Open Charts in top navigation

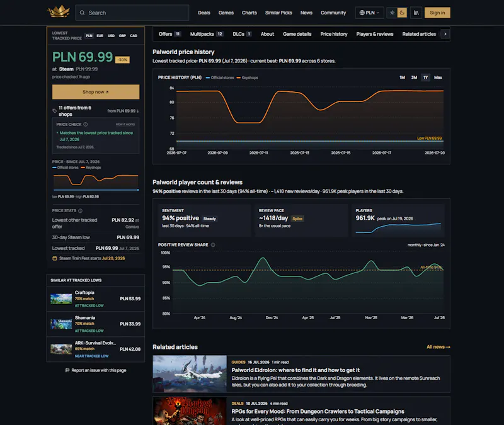click(x=249, y=13)
